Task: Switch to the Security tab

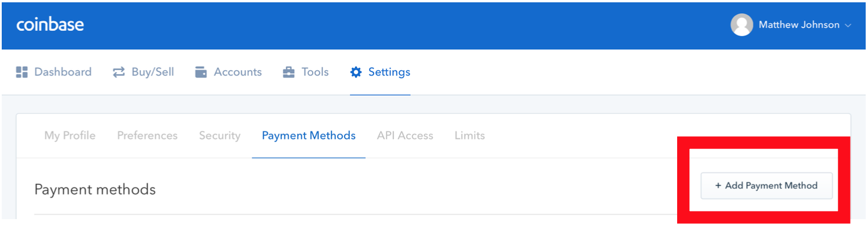Action: [x=220, y=136]
